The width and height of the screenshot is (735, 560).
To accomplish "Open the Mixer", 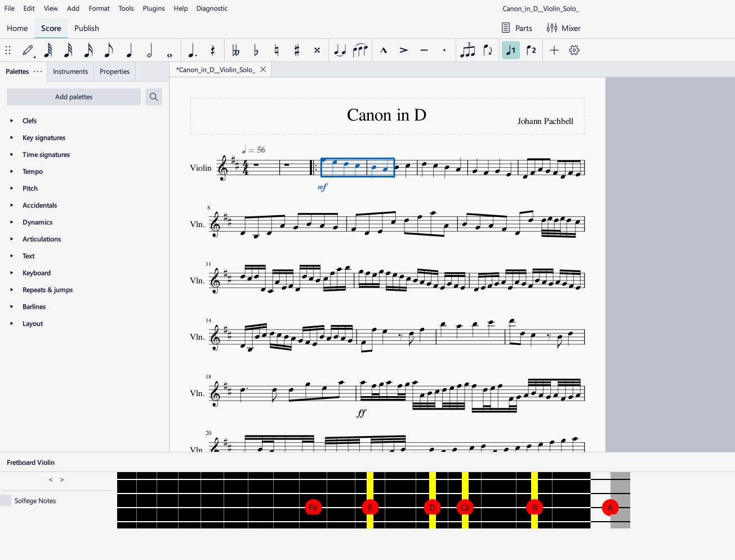I will pyautogui.click(x=563, y=28).
